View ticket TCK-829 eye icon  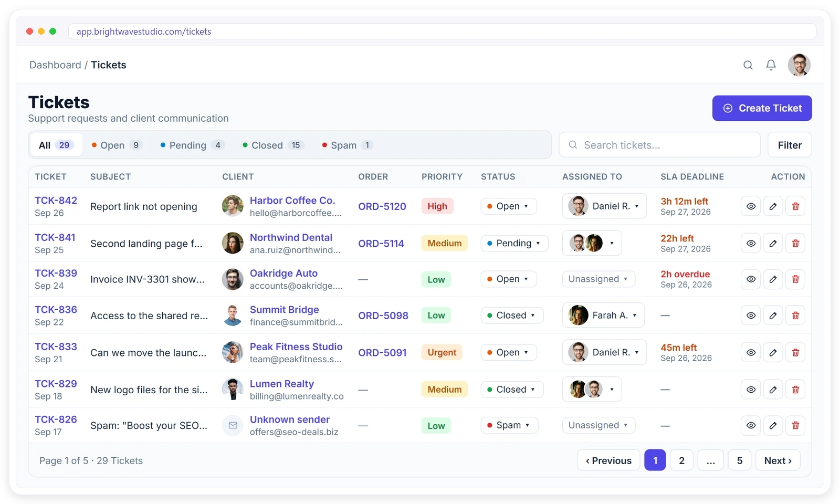(x=751, y=390)
